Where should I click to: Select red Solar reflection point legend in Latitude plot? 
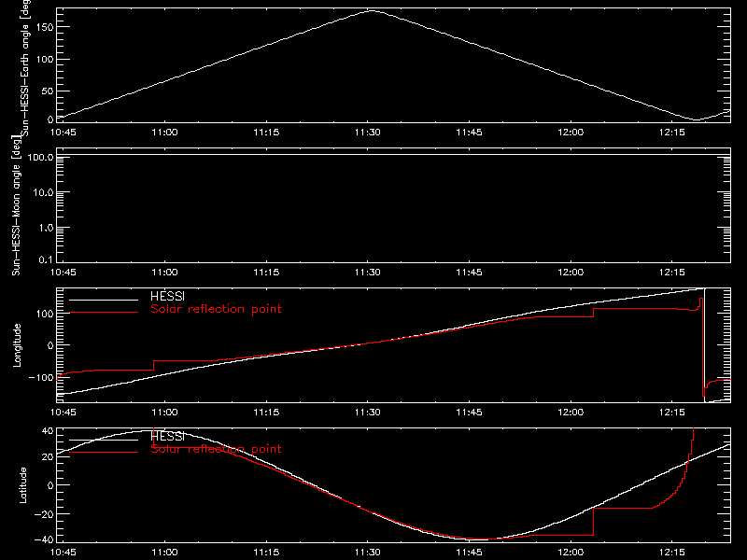click(x=216, y=449)
